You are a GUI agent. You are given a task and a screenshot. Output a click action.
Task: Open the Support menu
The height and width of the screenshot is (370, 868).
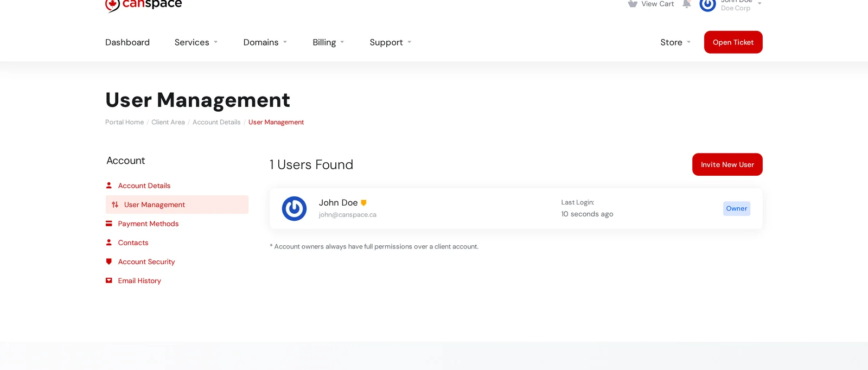(391, 42)
